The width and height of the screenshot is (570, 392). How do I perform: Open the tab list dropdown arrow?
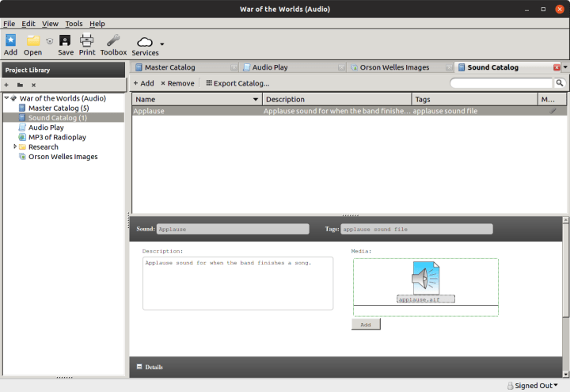565,67
